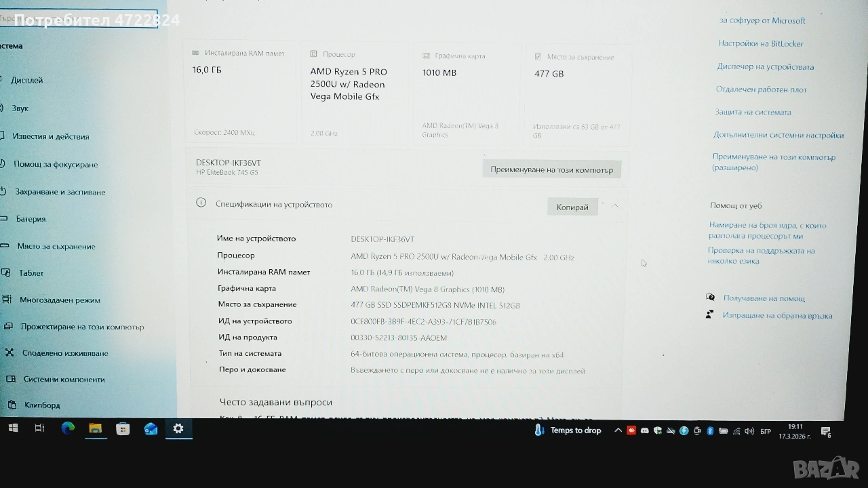Click the Изпращане на обратна връзка link
This screenshot has width=868, height=488.
(x=777, y=315)
